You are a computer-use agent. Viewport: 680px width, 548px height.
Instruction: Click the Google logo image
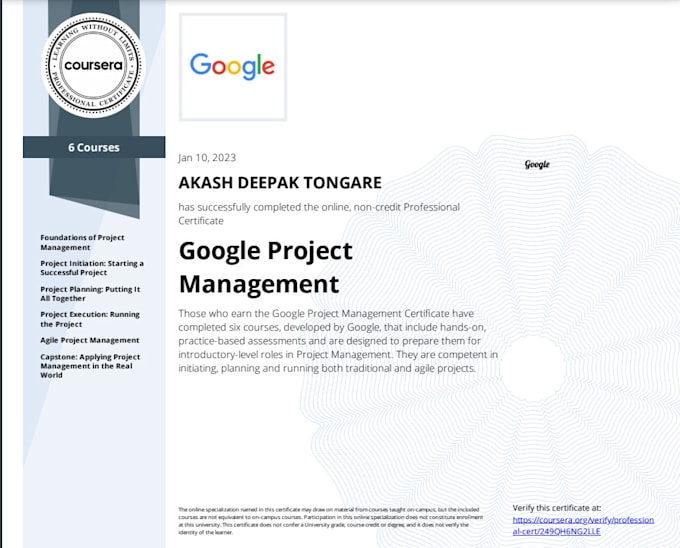click(233, 67)
